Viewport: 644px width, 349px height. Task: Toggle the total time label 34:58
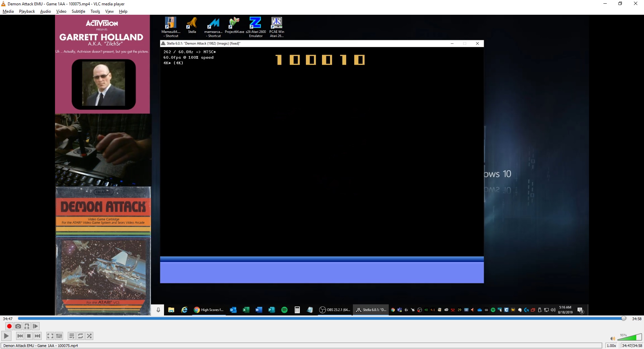click(x=637, y=319)
